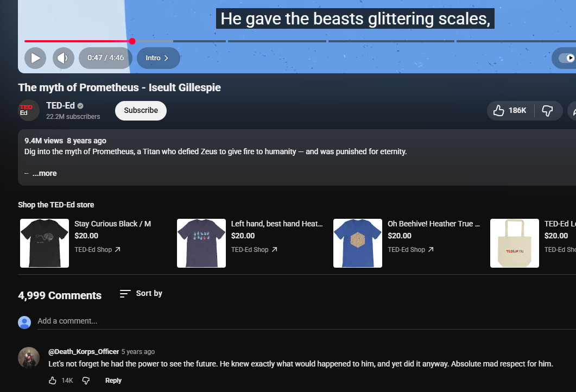Open Stay Curious Black shirt thumbnail
The image size is (576, 392).
[45, 243]
